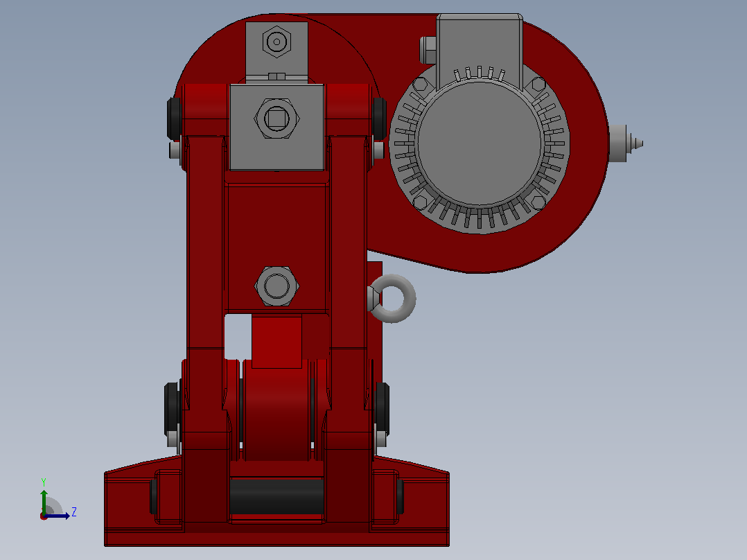Pick the hex plug with the square socket

276,119
